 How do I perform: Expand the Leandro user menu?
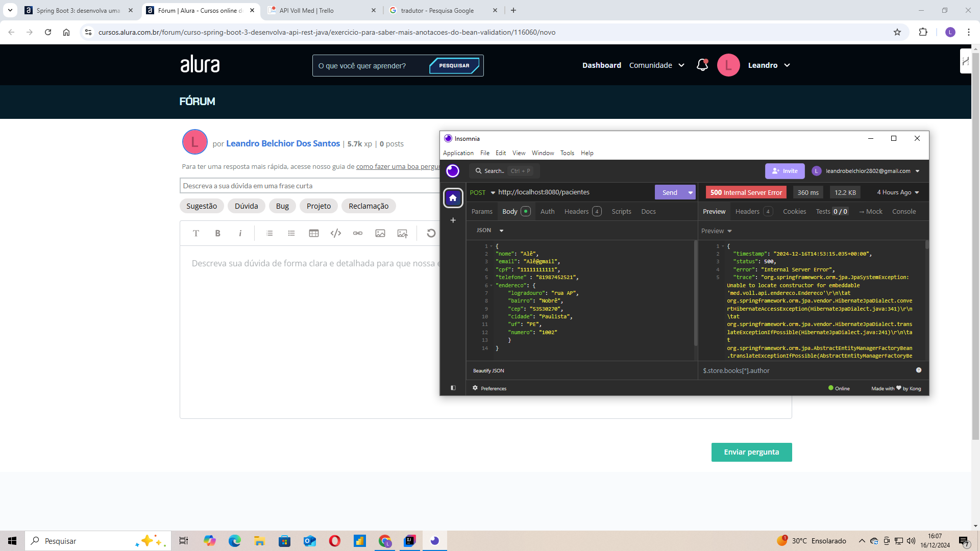769,65
